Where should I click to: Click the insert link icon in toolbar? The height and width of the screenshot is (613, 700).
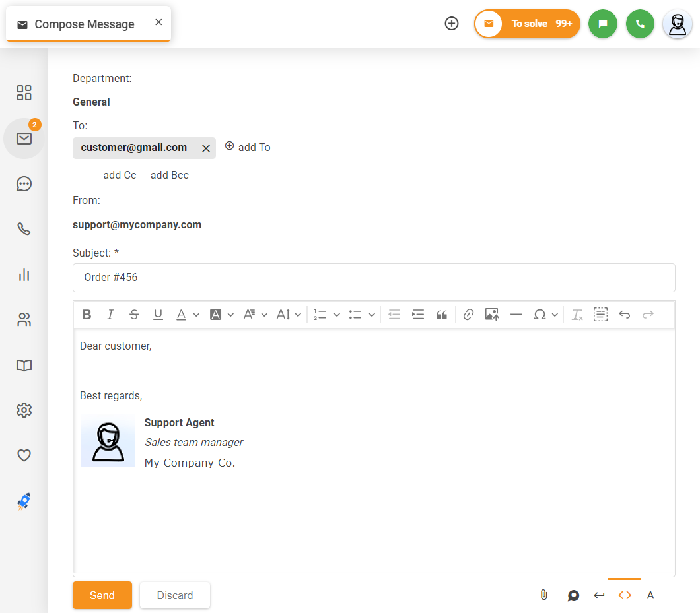pos(468,315)
